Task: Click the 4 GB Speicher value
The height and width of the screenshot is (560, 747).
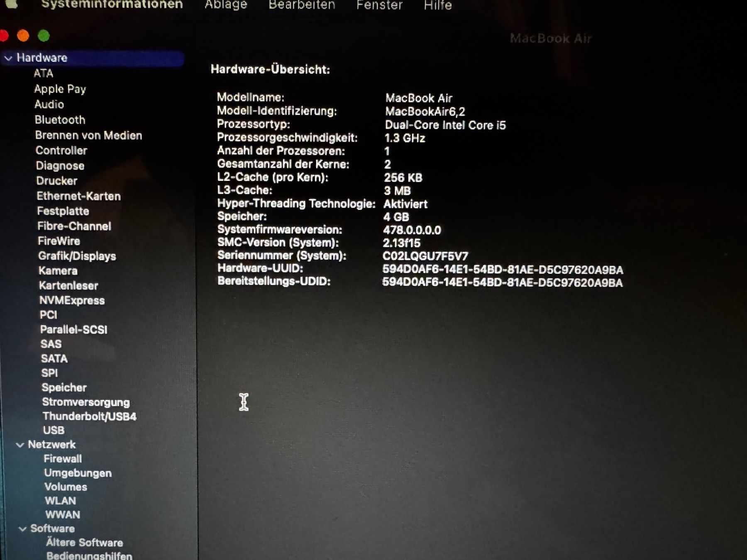Action: point(396,217)
